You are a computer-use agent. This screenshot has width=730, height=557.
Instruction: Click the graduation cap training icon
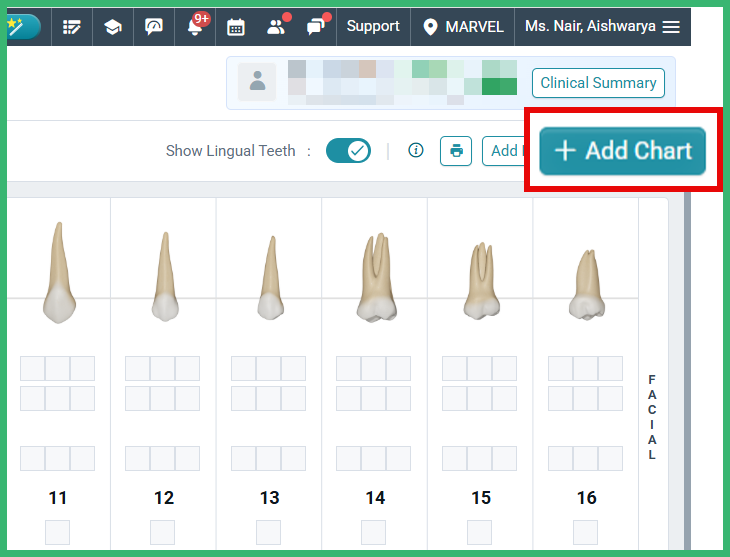pos(113,27)
